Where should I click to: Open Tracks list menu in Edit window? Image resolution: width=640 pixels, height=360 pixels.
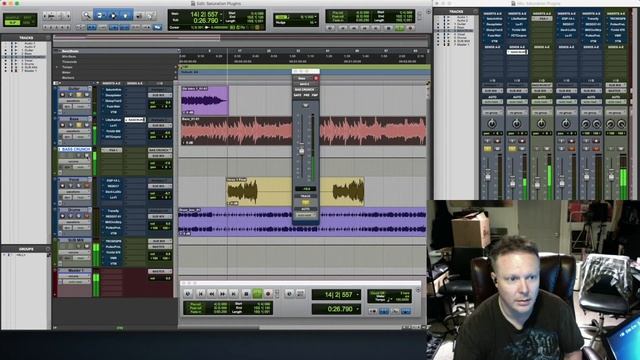coord(48,38)
